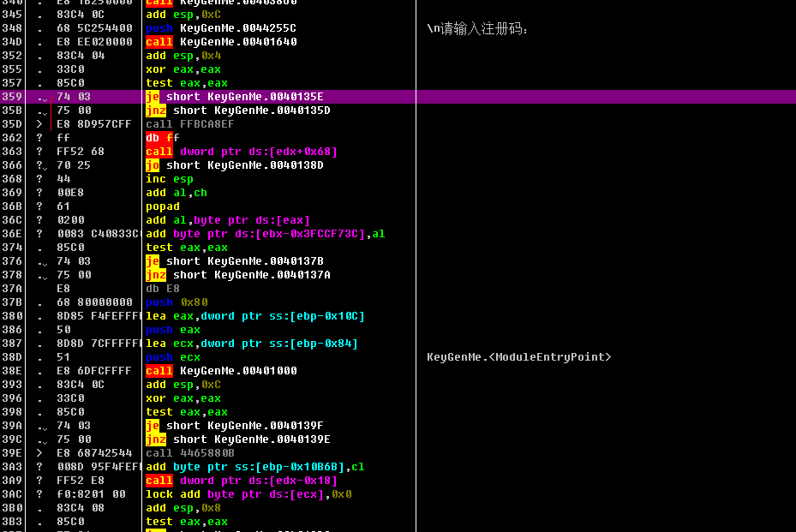Select the db ff instruction
This screenshot has width=796, height=532.
pyautogui.click(x=163, y=138)
